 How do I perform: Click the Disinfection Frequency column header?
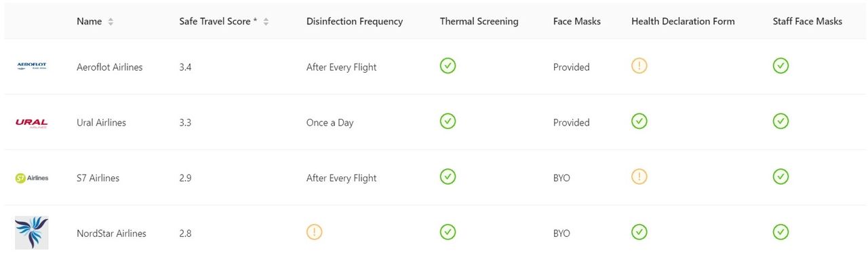[355, 22]
